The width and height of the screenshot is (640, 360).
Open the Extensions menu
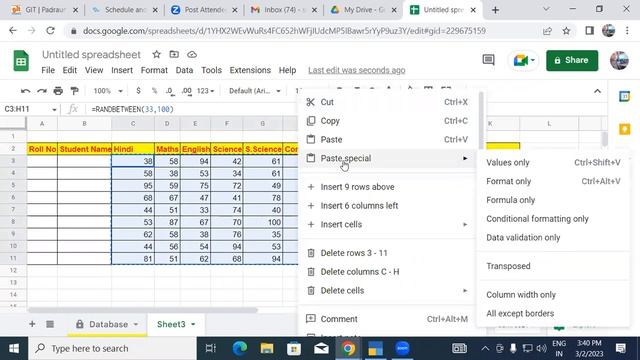point(250,70)
